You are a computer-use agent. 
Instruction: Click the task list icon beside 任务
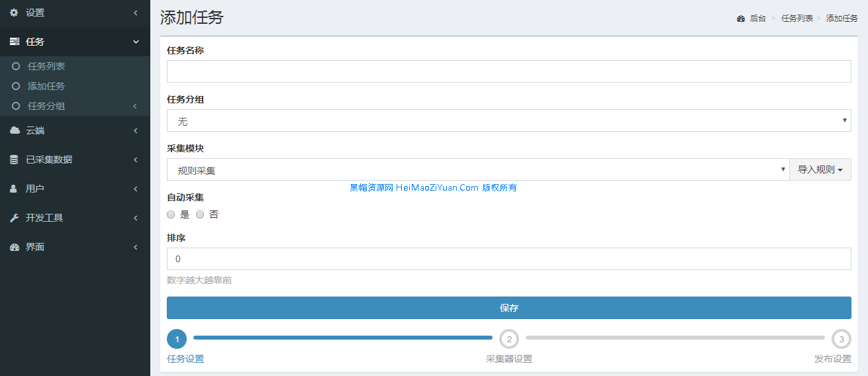click(x=14, y=42)
